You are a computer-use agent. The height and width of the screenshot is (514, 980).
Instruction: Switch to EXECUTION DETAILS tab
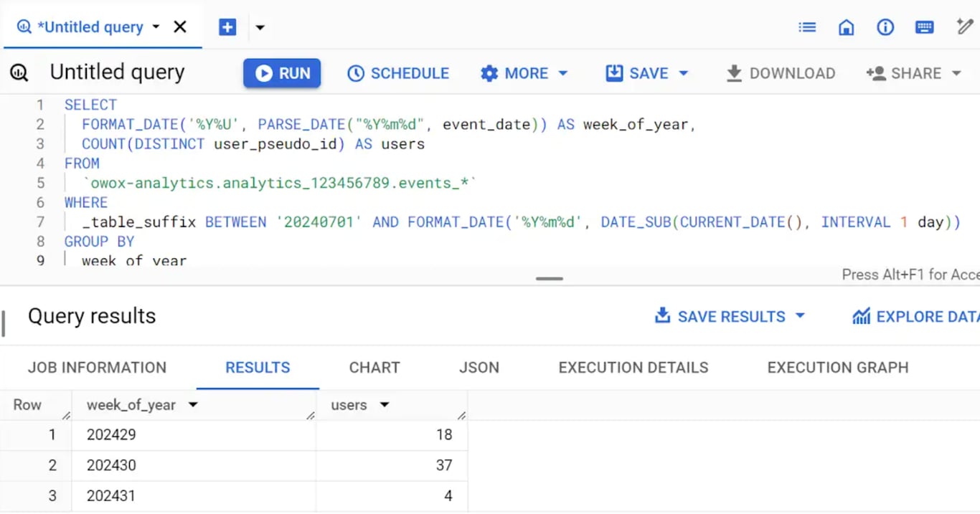633,368
